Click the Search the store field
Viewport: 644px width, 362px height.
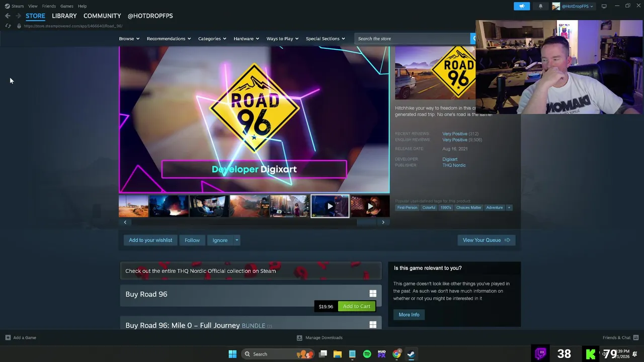coord(413,39)
